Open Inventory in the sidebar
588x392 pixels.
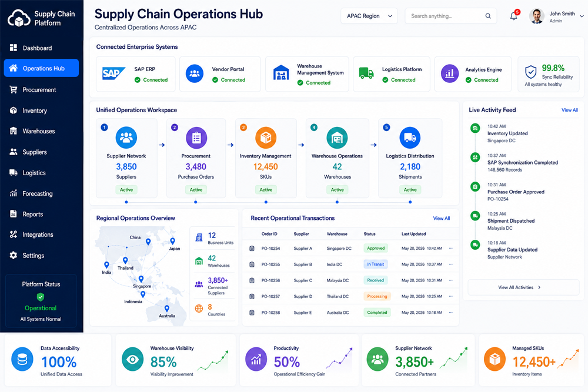tap(41, 110)
